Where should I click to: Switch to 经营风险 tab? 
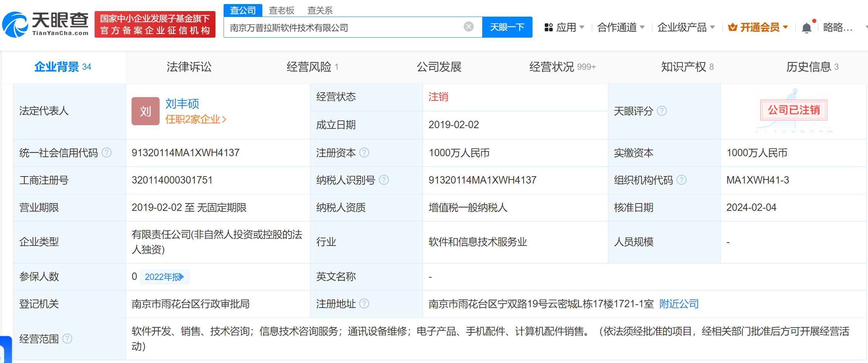(313, 67)
